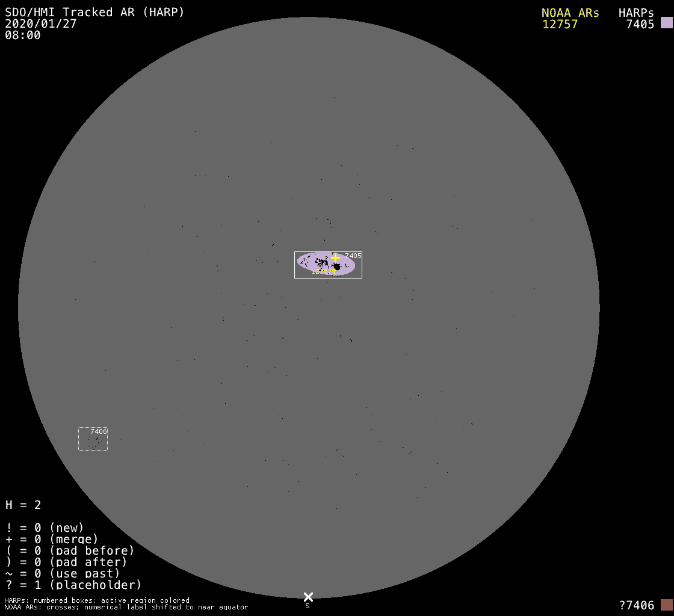Click the white X south pole marker
The width and height of the screenshot is (674, 616).
coord(308,597)
